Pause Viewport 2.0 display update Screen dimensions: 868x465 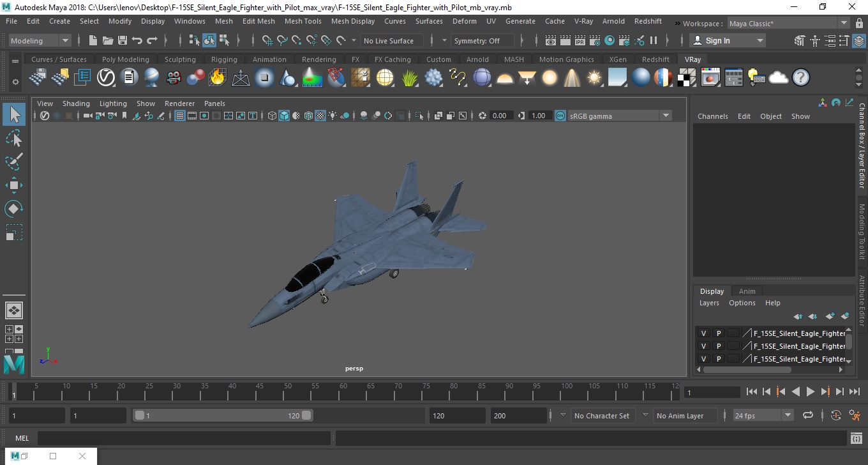pyautogui.click(x=654, y=40)
